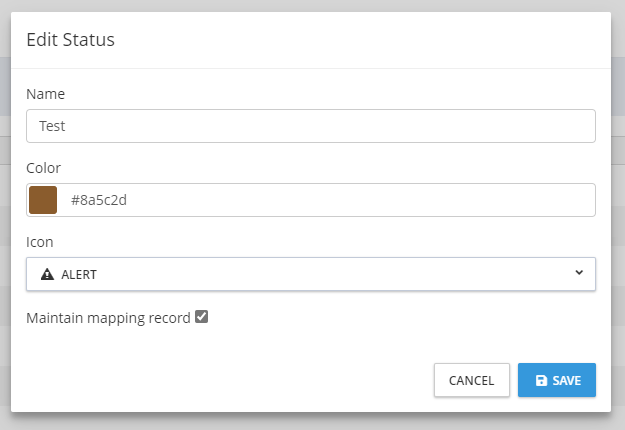Place the cursor on the Test text

(52, 126)
